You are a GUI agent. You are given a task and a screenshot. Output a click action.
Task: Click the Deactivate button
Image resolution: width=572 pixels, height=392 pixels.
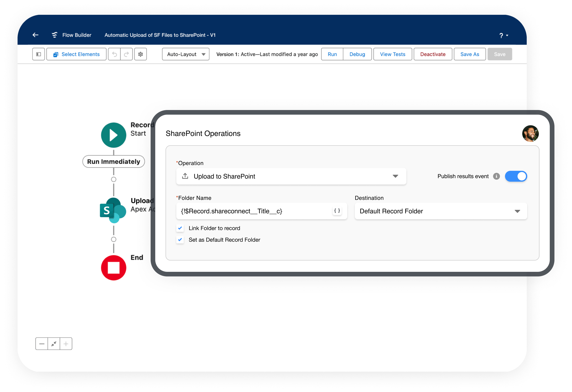tap(433, 54)
